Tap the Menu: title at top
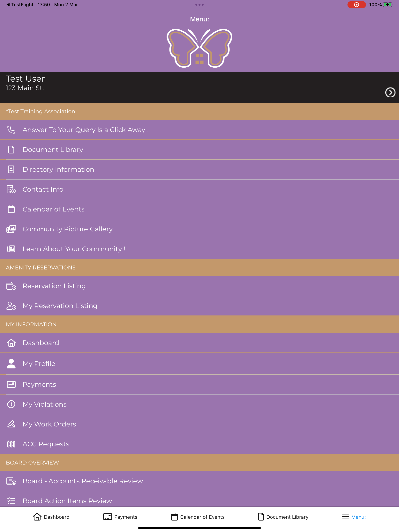 pyautogui.click(x=199, y=19)
